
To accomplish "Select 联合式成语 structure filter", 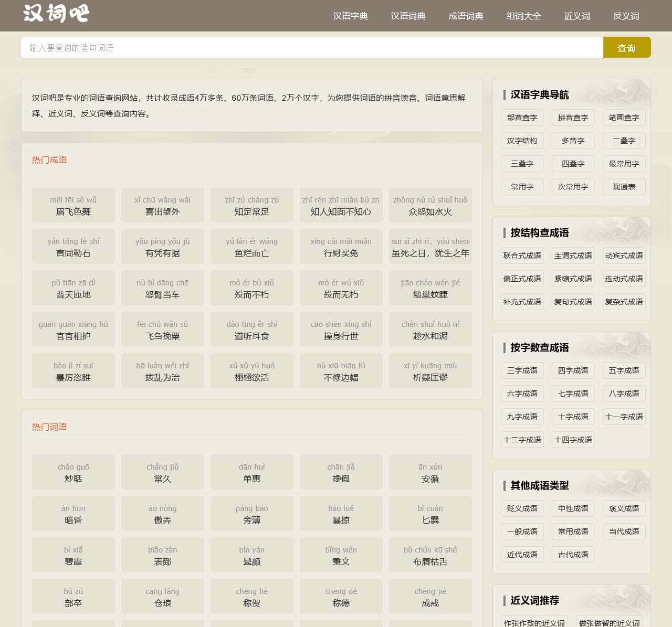I will tap(522, 256).
